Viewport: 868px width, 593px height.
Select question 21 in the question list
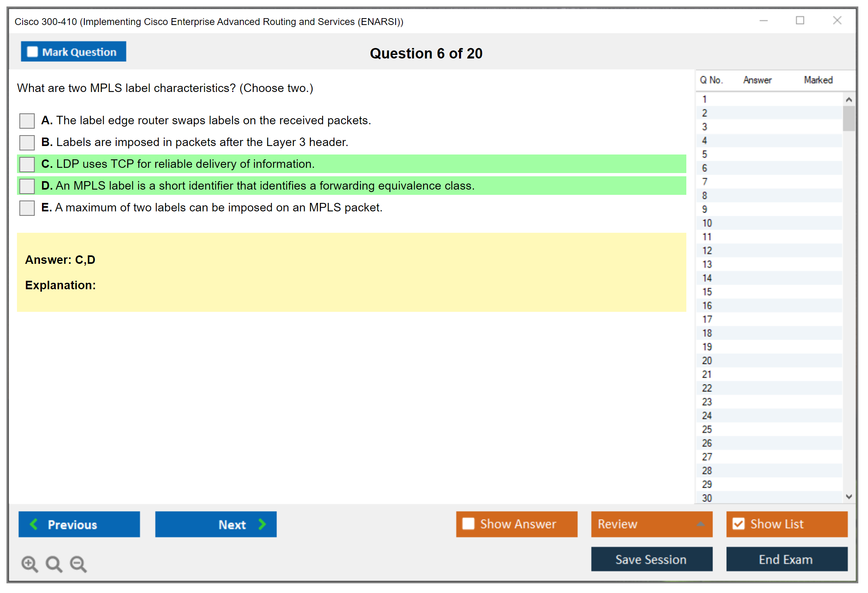point(707,374)
